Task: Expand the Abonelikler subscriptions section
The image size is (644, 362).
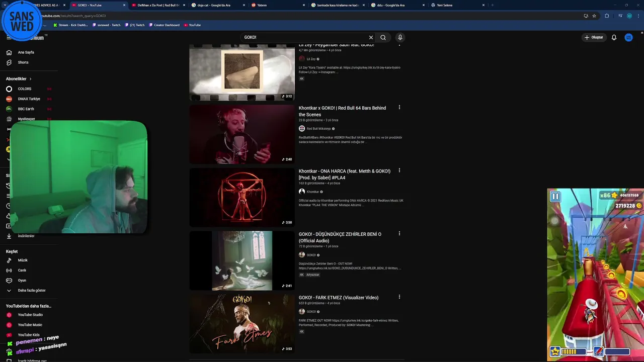Action: click(19, 79)
